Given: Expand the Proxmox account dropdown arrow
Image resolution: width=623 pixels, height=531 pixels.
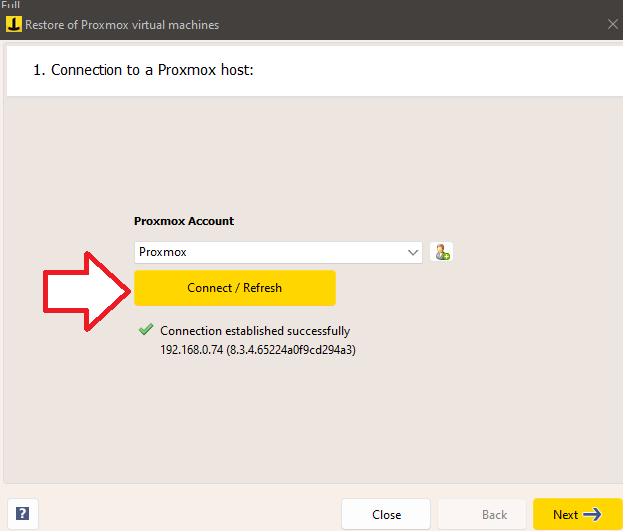Looking at the screenshot, I should (414, 253).
